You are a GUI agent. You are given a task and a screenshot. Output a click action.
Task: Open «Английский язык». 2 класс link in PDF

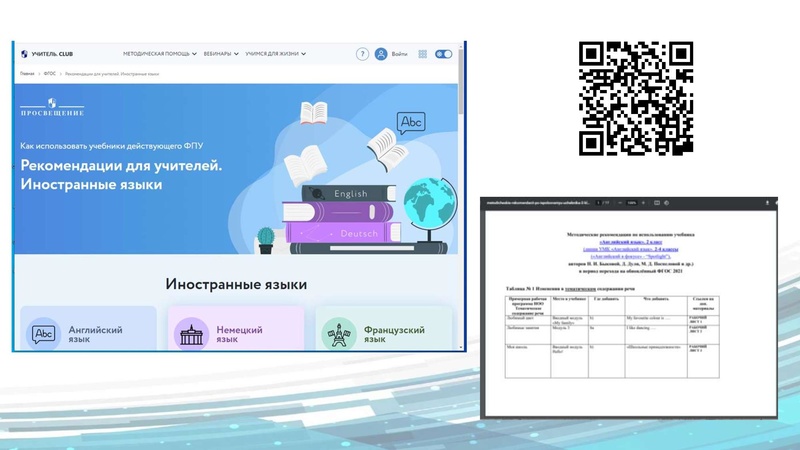631,242
